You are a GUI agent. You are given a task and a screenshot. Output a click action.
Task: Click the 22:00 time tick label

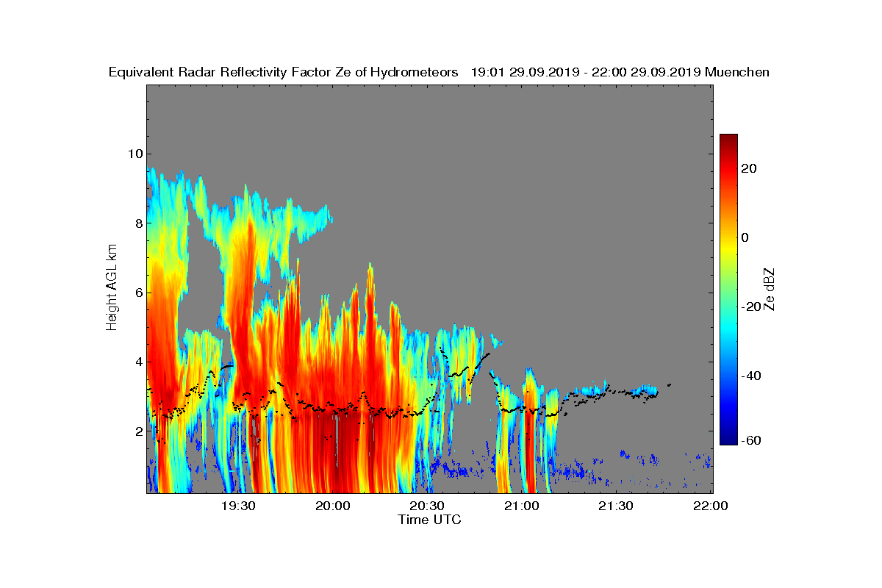(711, 506)
